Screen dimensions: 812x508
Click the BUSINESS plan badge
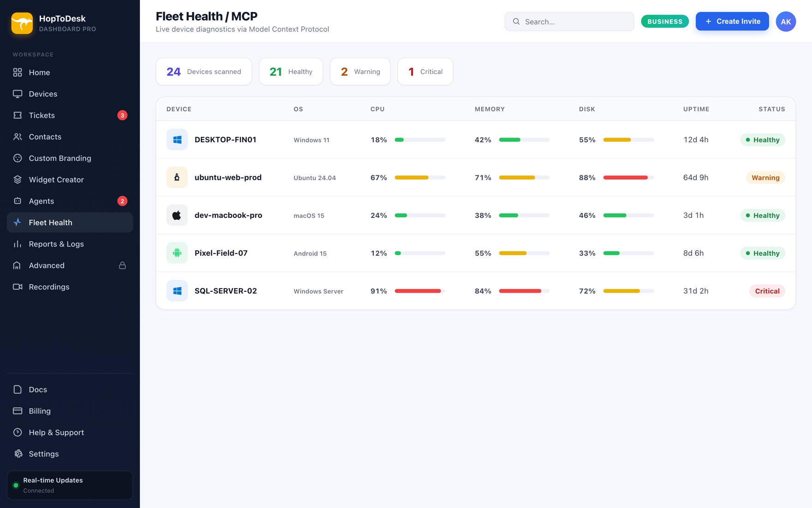665,21
